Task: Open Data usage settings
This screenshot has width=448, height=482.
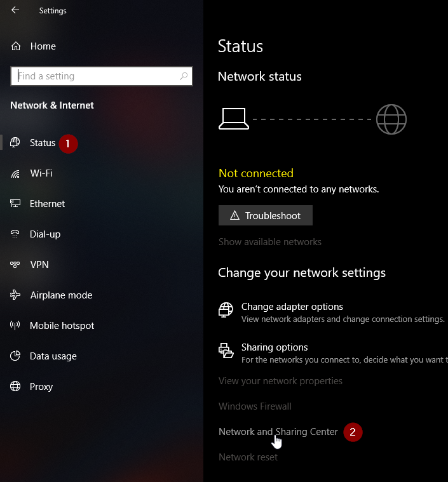Action: coord(53,356)
